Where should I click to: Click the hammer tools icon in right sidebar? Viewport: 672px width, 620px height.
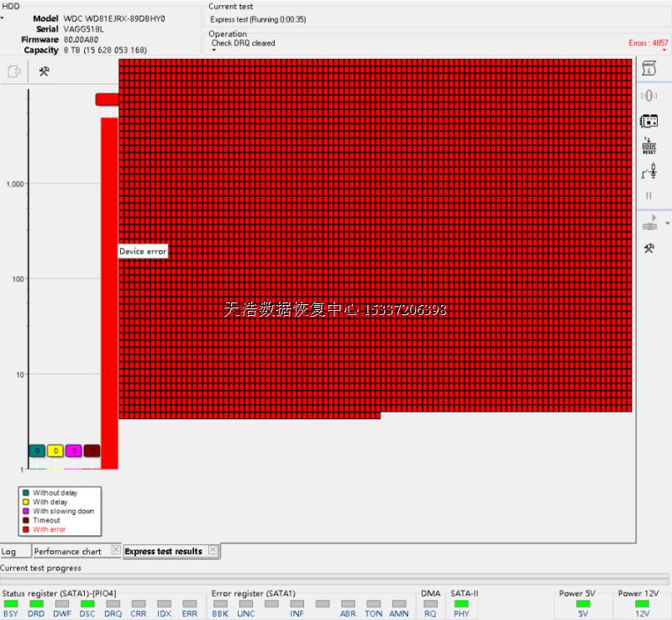coord(648,249)
